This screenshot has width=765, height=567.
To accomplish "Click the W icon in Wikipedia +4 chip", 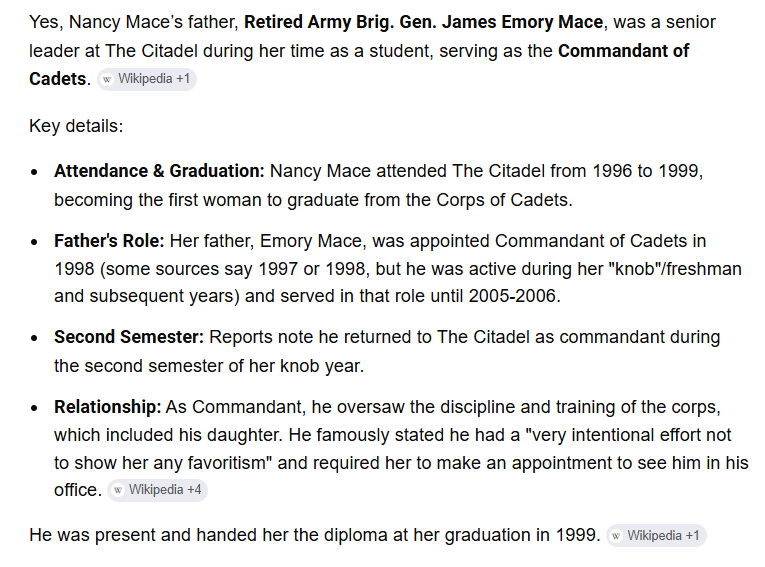I will click(x=118, y=490).
